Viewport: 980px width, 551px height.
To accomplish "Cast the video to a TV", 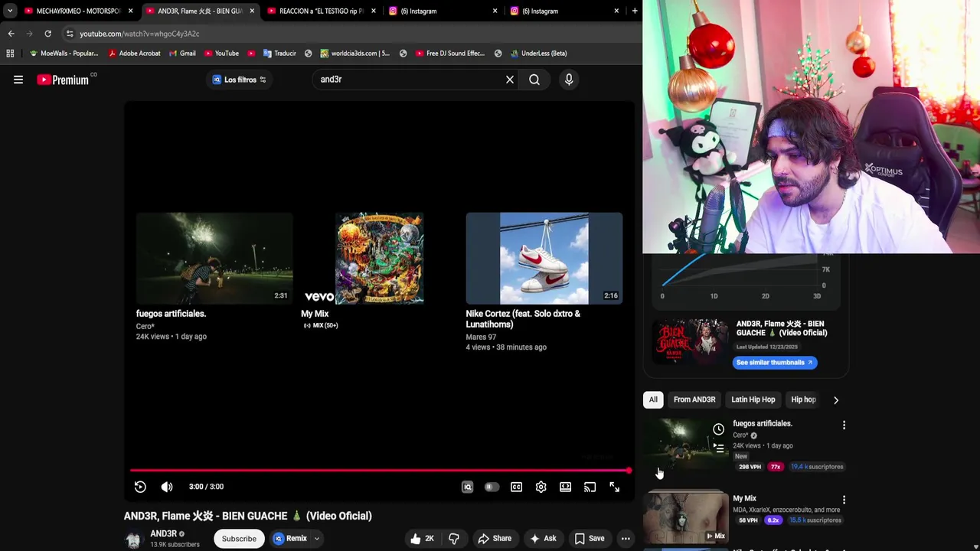I will click(590, 487).
